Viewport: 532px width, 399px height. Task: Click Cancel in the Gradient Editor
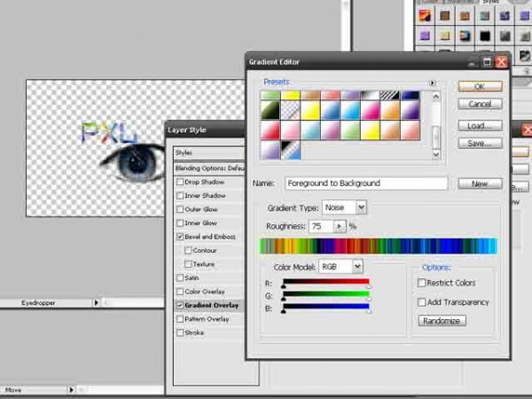(x=480, y=104)
